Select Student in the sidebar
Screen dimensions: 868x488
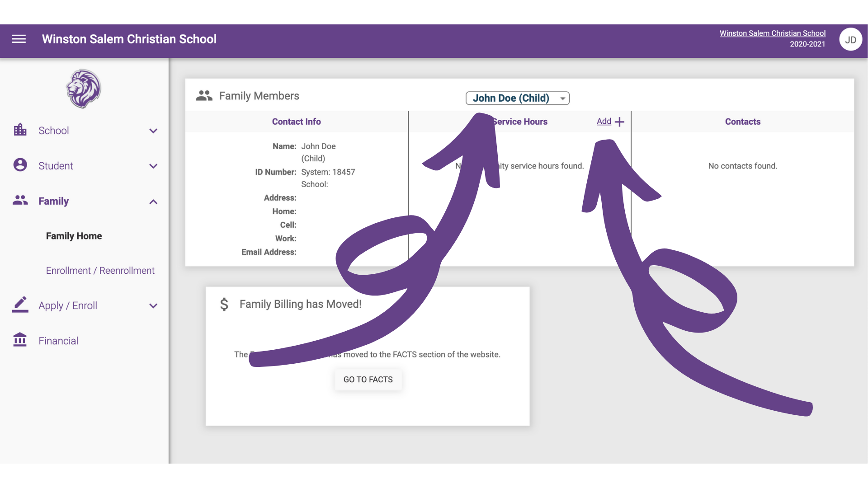[x=56, y=166]
